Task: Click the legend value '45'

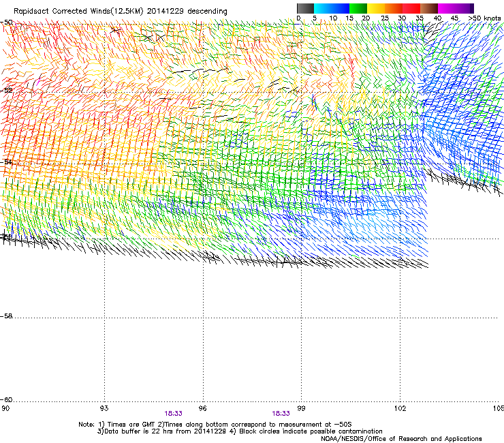Action: 454,18
